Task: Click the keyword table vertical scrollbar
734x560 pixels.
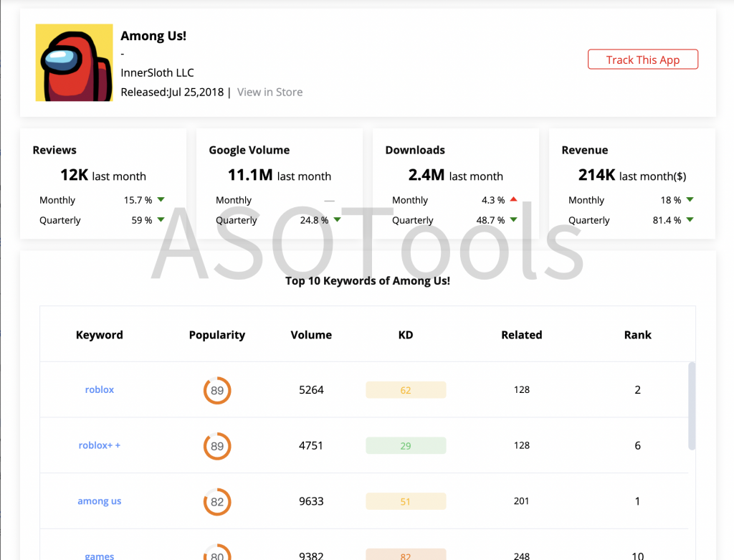Action: point(692,406)
